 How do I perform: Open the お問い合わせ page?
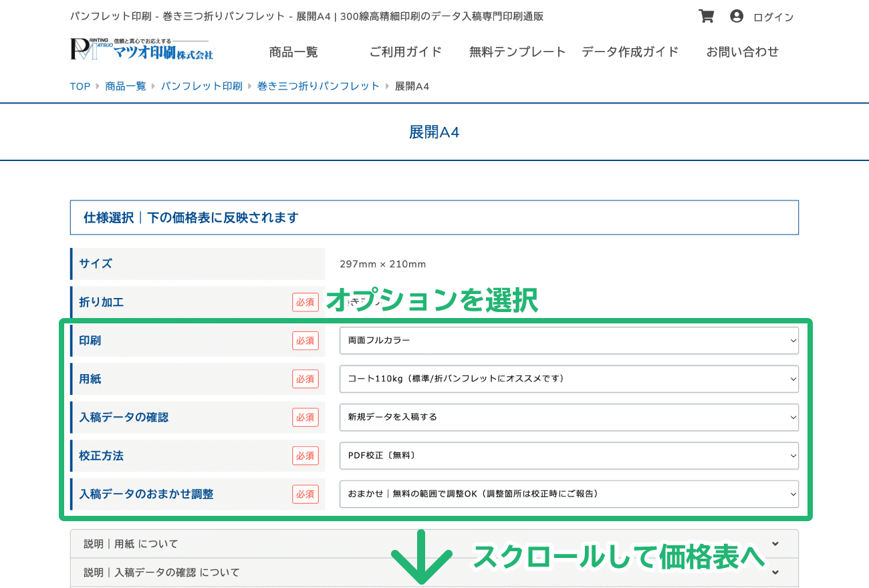(742, 51)
